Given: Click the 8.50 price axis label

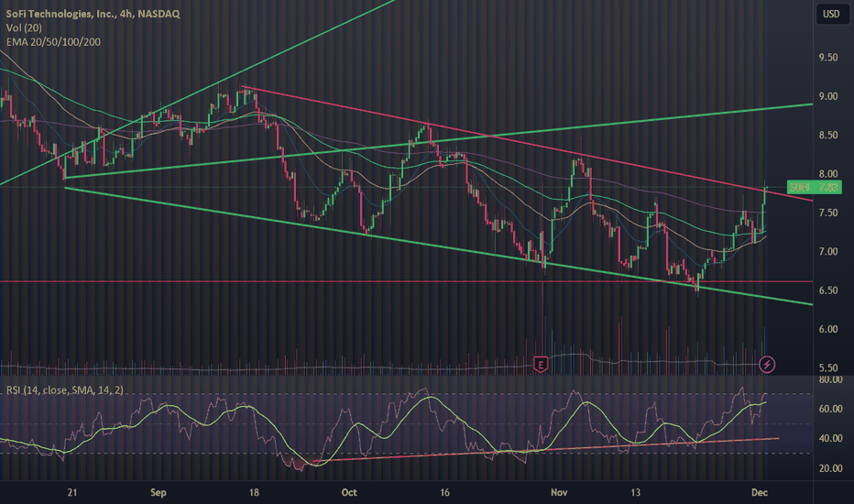Looking at the screenshot, I should (x=827, y=135).
